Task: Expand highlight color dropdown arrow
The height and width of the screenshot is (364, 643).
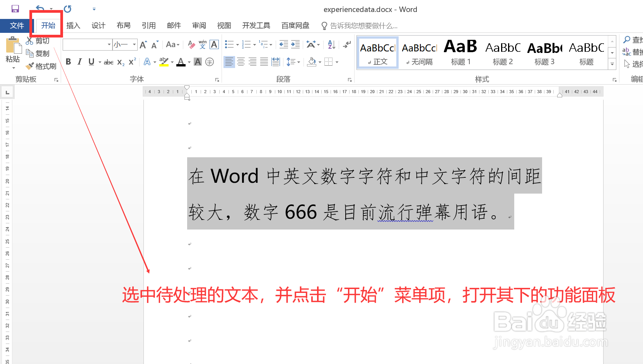Action: pos(172,62)
